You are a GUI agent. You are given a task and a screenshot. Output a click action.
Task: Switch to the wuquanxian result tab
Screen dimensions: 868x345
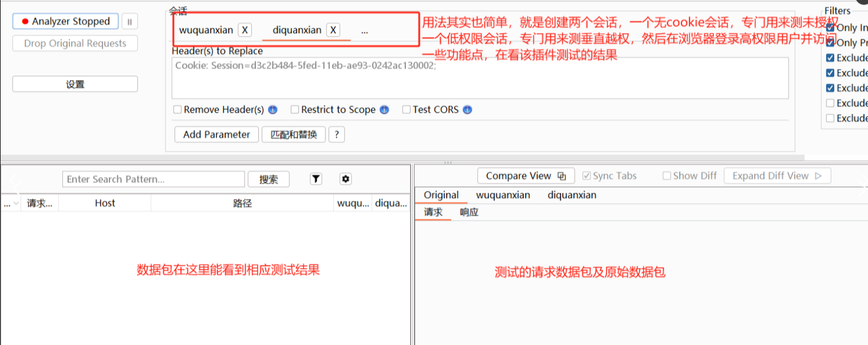pyautogui.click(x=503, y=195)
